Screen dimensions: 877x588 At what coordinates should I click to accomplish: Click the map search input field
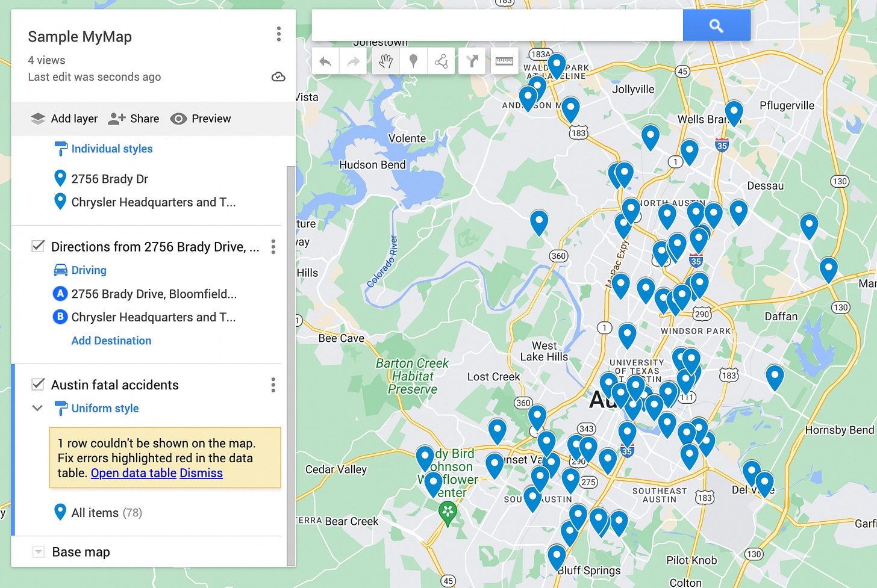pos(498,25)
